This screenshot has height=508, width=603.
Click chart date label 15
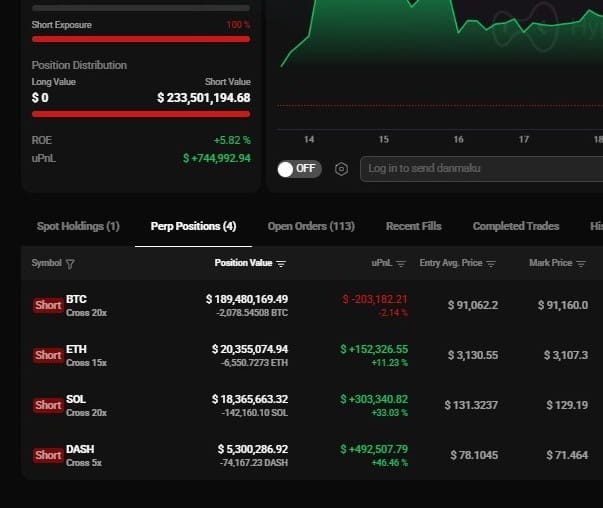(384, 140)
